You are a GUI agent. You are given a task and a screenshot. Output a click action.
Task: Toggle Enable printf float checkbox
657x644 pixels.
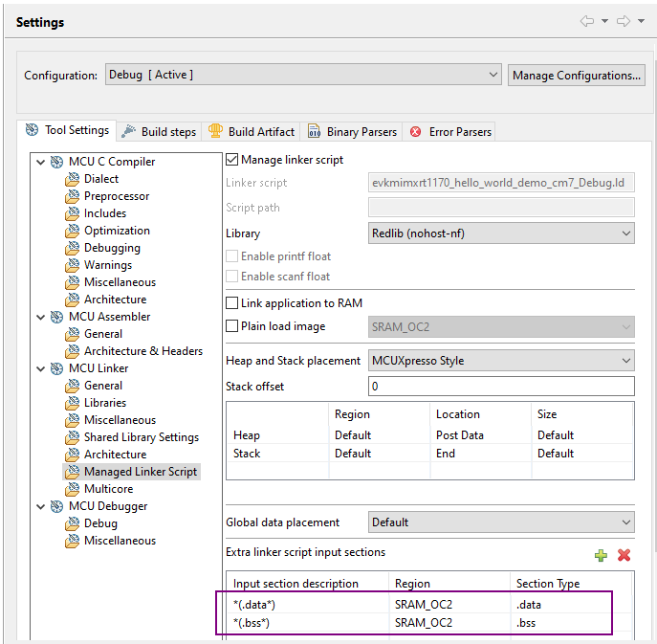coord(231,256)
